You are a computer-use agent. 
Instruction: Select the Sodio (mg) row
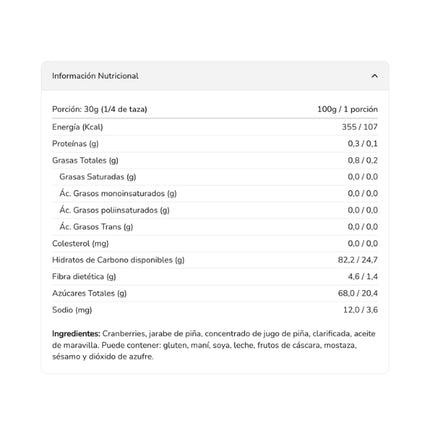pos(215,310)
